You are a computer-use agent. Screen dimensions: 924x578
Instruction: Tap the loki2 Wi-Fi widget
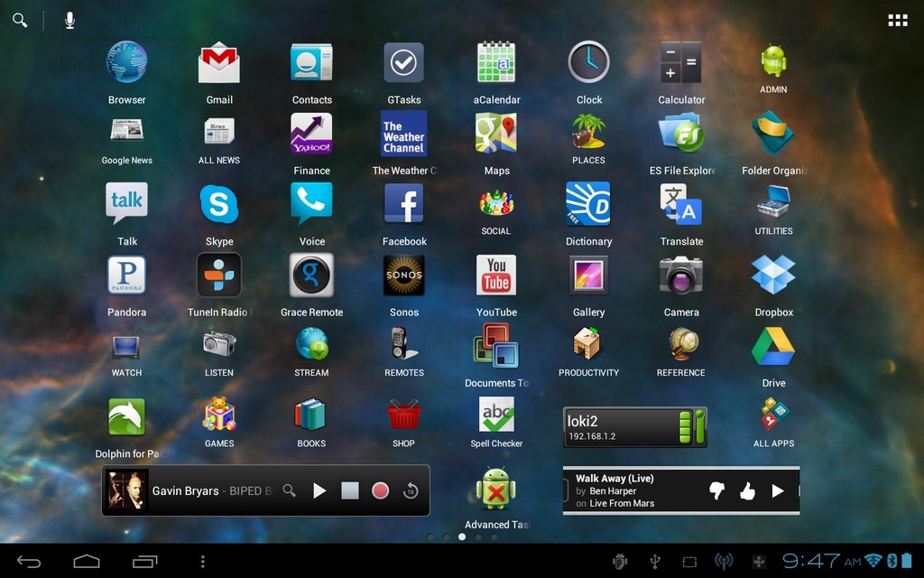click(634, 427)
